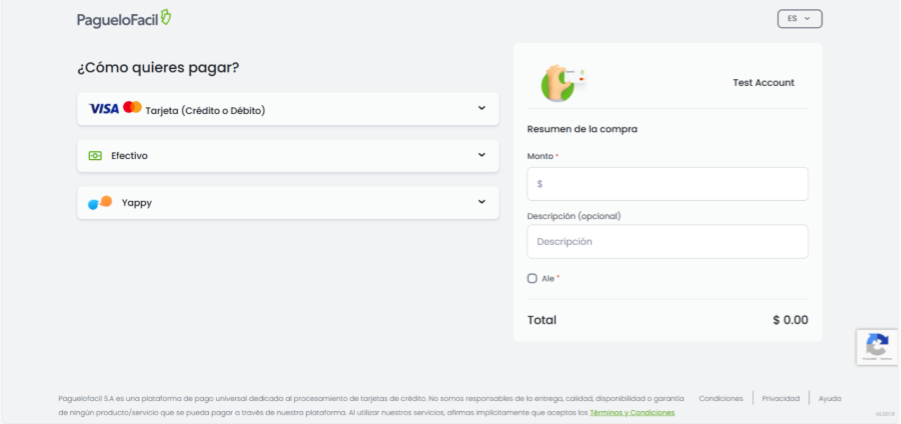
Task: Click the Yappy logo icon
Action: pyautogui.click(x=100, y=203)
